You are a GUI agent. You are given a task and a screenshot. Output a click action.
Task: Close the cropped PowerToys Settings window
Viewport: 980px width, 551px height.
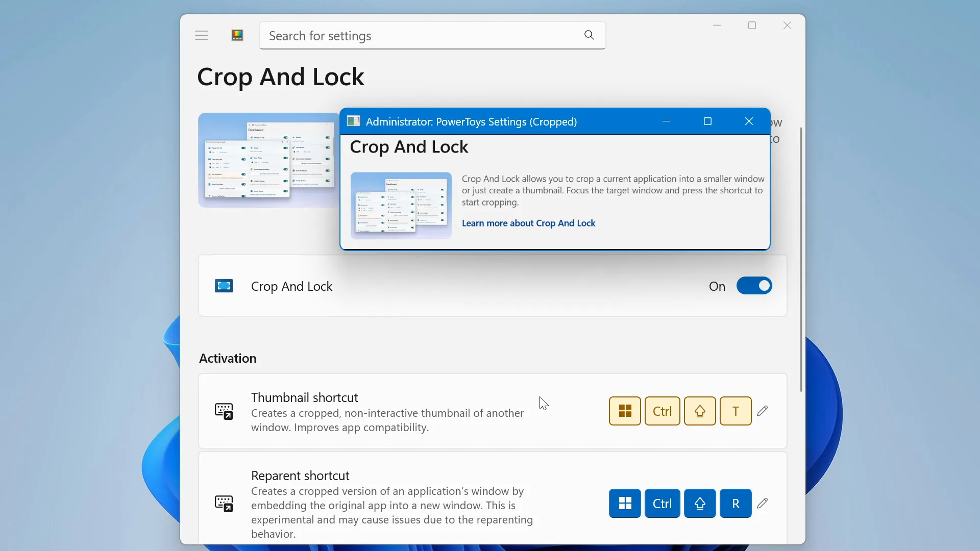[x=749, y=121]
